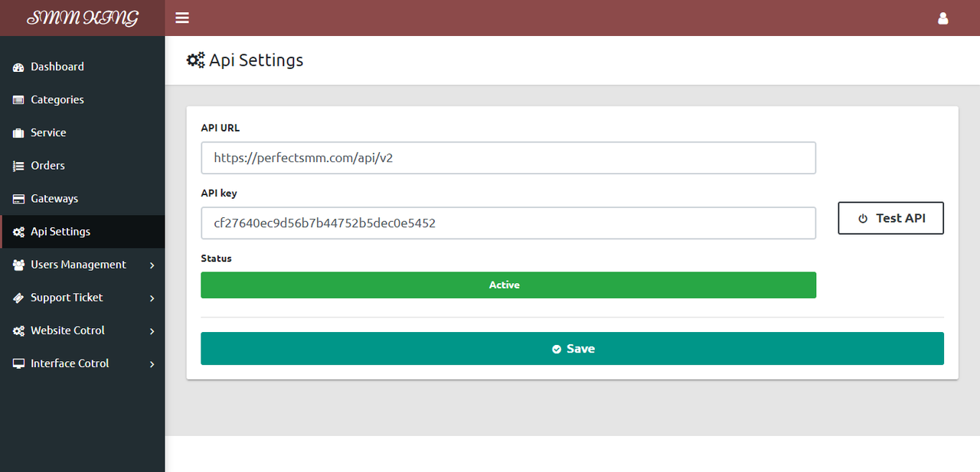Click the Status label
The width and height of the screenshot is (980, 472).
click(x=216, y=259)
